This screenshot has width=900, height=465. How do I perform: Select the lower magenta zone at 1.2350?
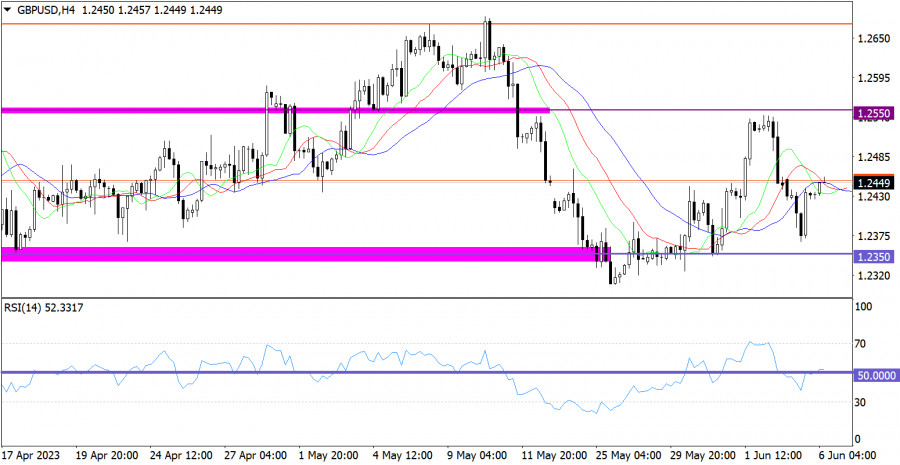[x=300, y=255]
